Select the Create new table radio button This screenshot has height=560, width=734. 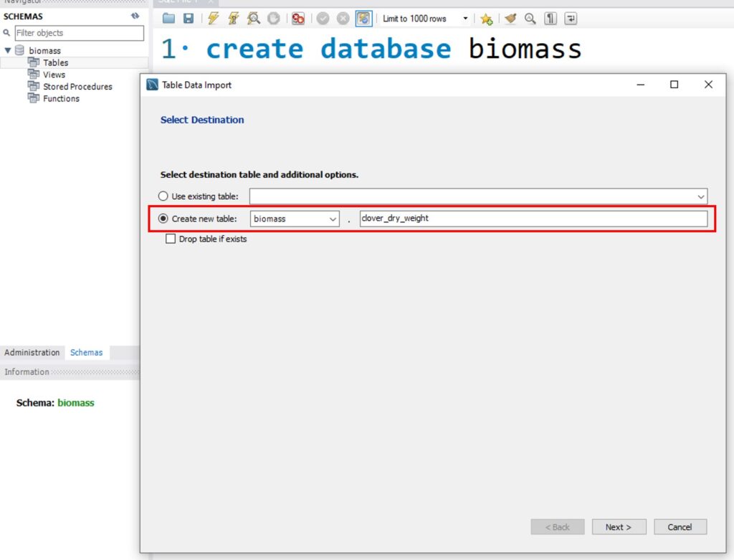[x=163, y=219]
